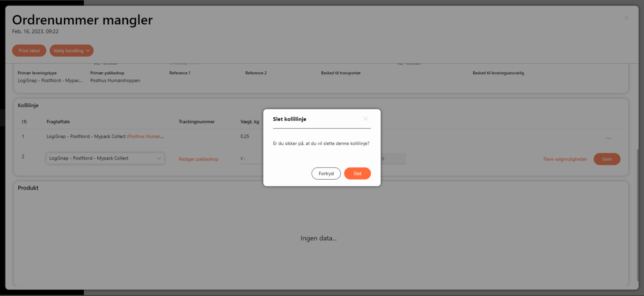The width and height of the screenshot is (644, 296).
Task: Click the Produkt section header
Action: click(28, 188)
